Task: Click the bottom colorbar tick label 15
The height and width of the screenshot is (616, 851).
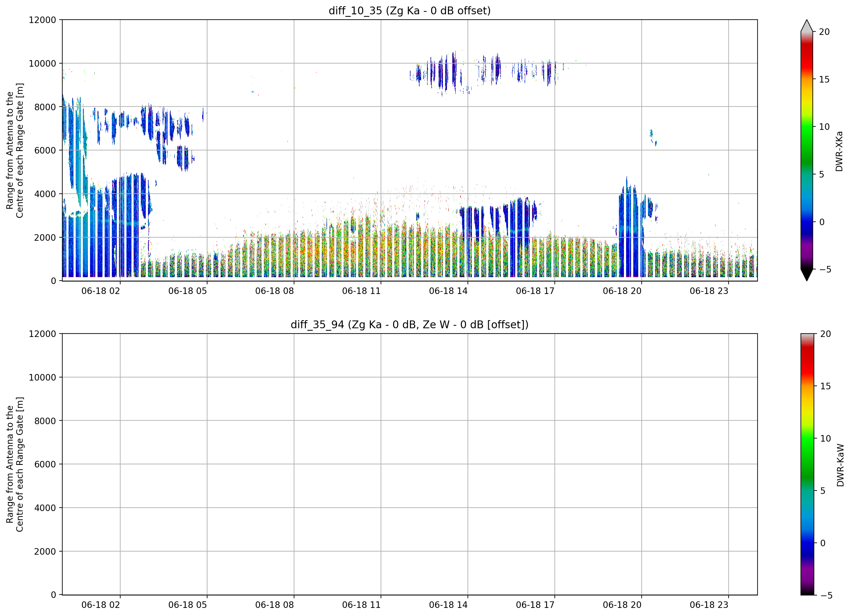Action: coord(825,386)
